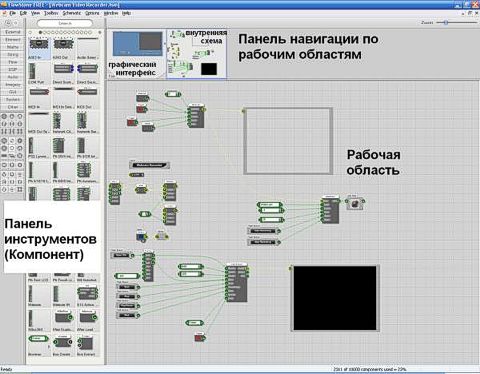Screen dimensions: 480x374
Task: Select the COM Port component
Action: click(39, 73)
